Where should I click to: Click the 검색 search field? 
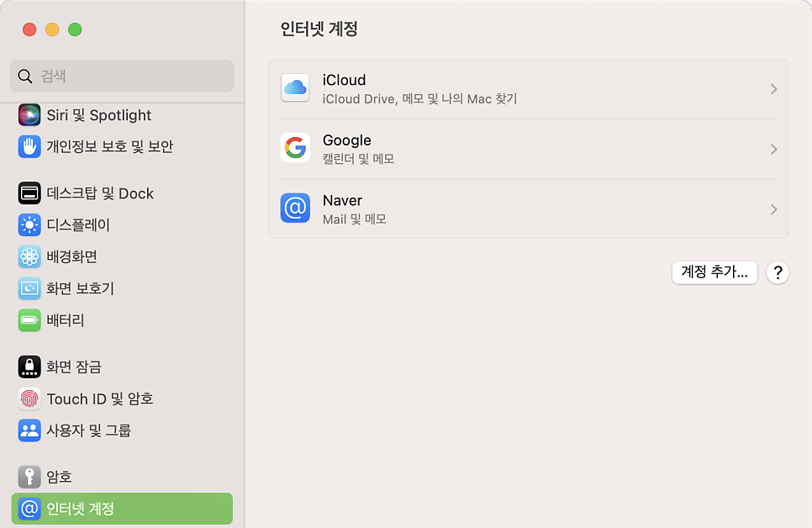122,77
